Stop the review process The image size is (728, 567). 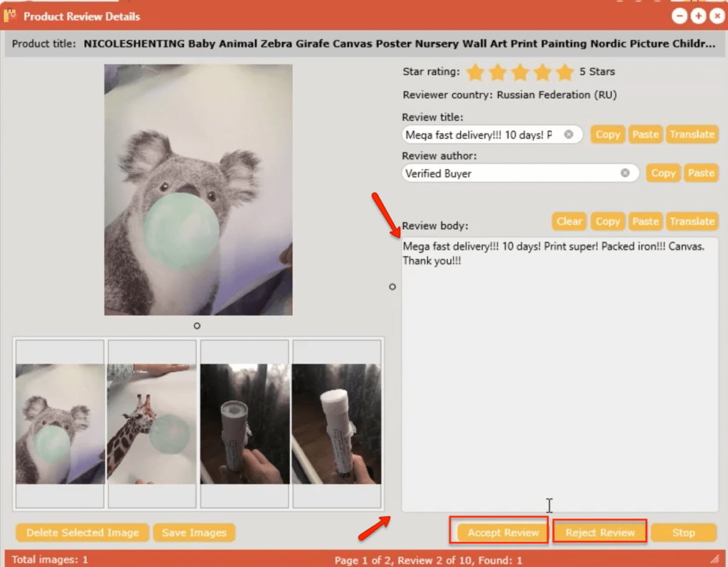[x=683, y=533]
